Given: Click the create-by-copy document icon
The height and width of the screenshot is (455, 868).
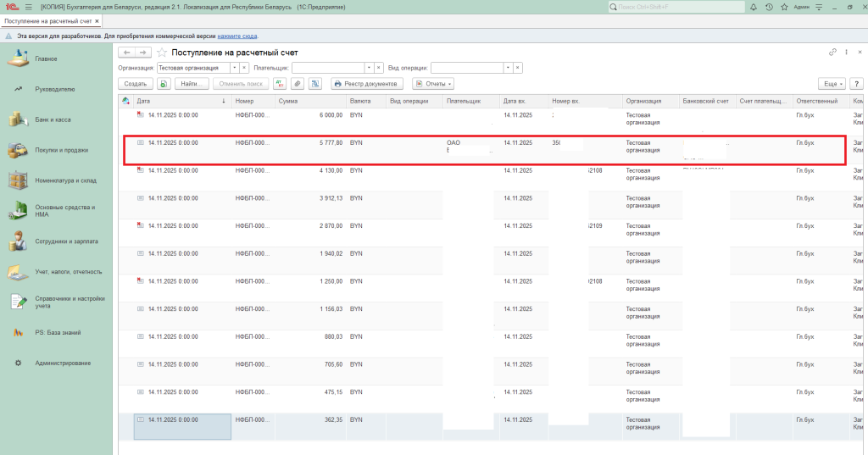Looking at the screenshot, I should pos(164,84).
